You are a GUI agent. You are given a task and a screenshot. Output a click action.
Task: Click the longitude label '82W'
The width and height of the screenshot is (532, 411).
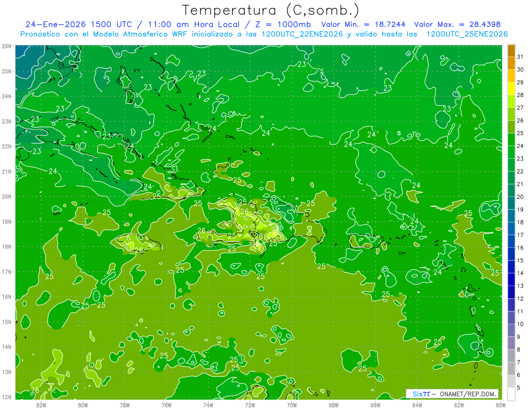pos(41,404)
